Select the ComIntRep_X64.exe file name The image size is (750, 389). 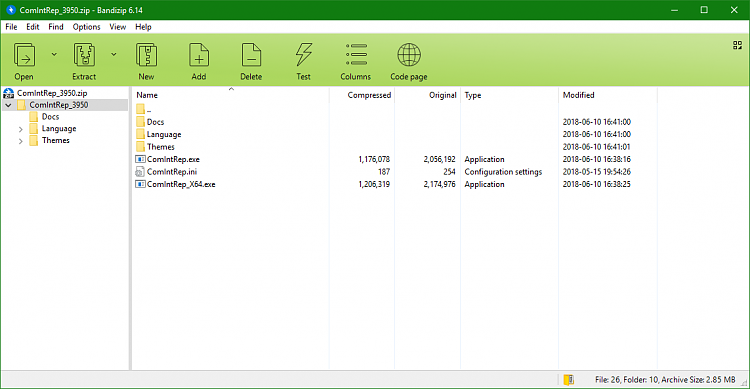pyautogui.click(x=181, y=184)
